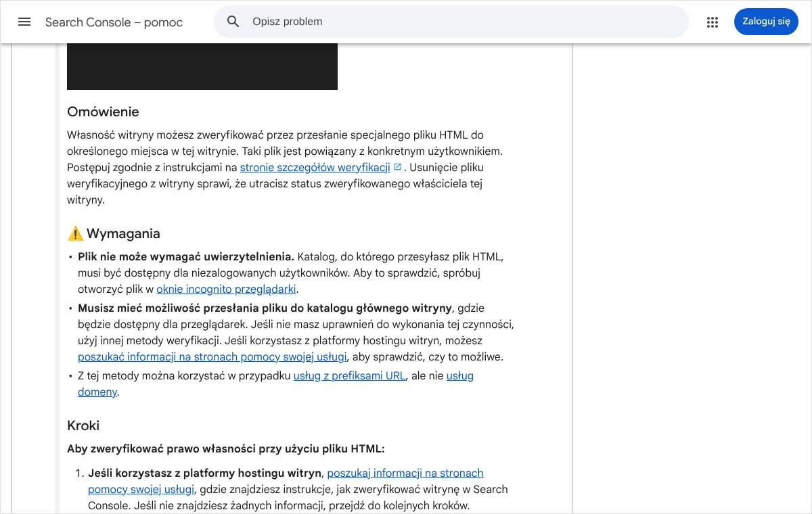Image resolution: width=812 pixels, height=514 pixels.
Task: Open 'stronie szczegółów weryfikacji' link
Action: 315,167
